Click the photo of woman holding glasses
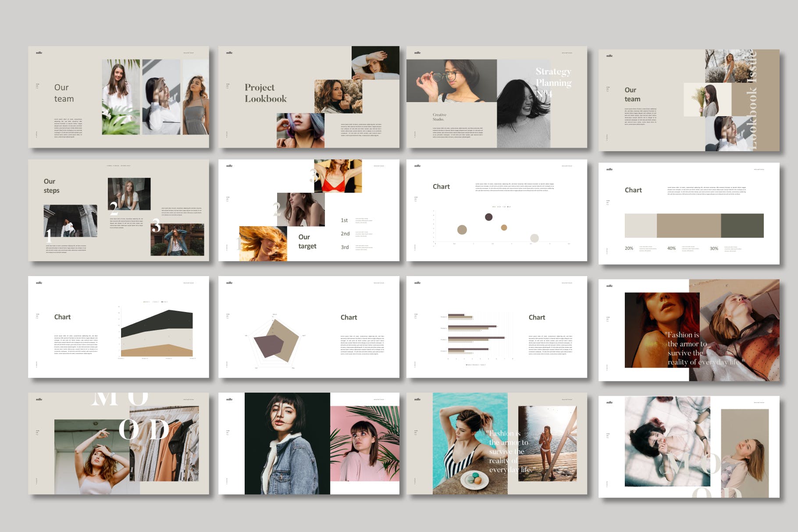 coord(451,81)
